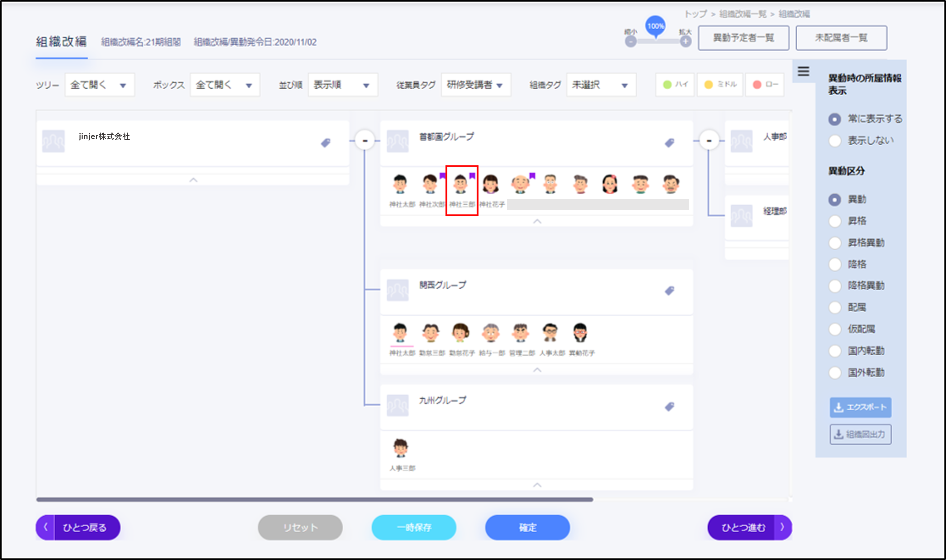Click the 関西グループ organization name
The height and width of the screenshot is (560, 946).
443,285
